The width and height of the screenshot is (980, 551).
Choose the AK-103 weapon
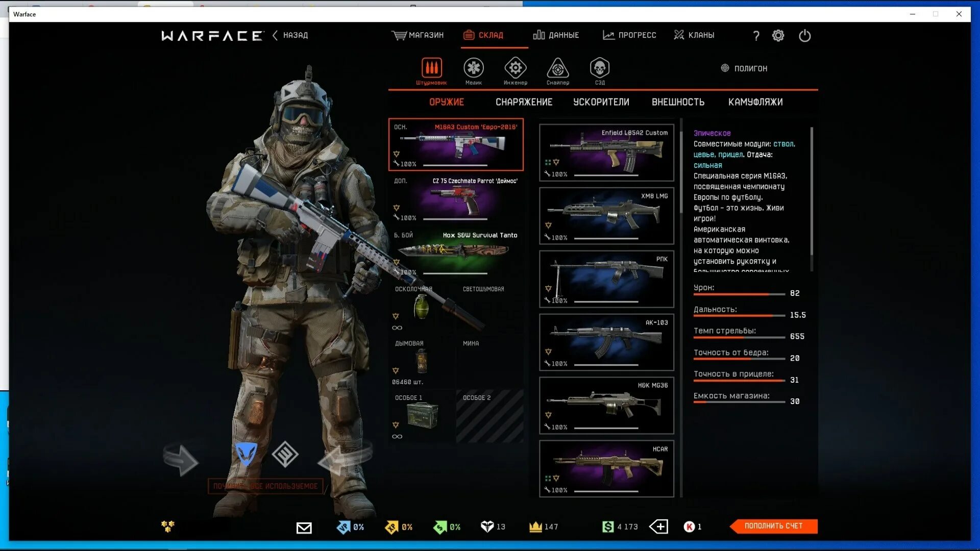click(x=606, y=342)
